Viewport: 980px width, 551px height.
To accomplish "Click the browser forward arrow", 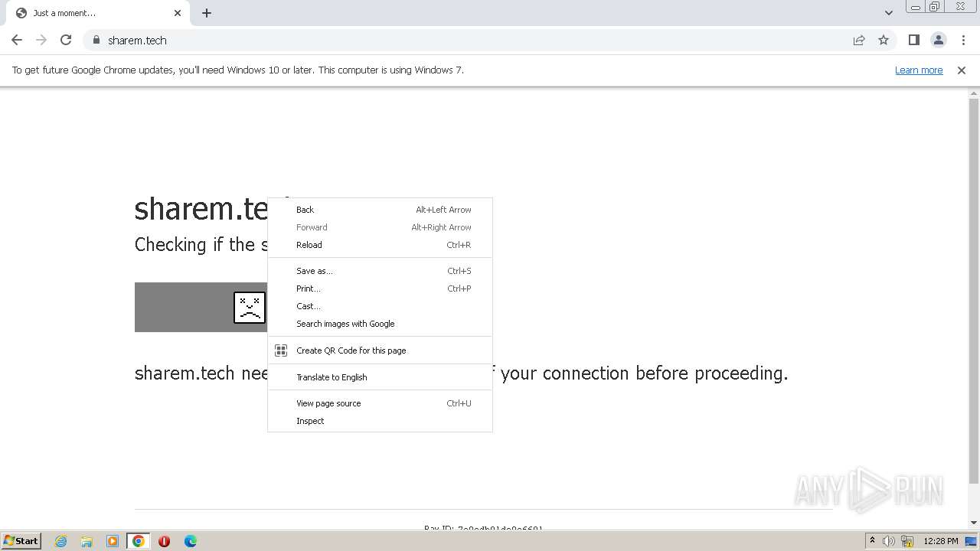I will point(41,40).
